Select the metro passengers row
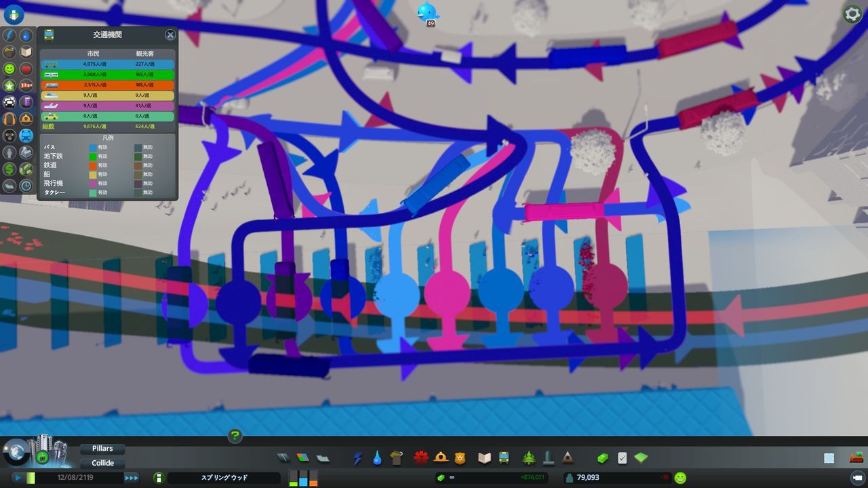 pos(108,75)
